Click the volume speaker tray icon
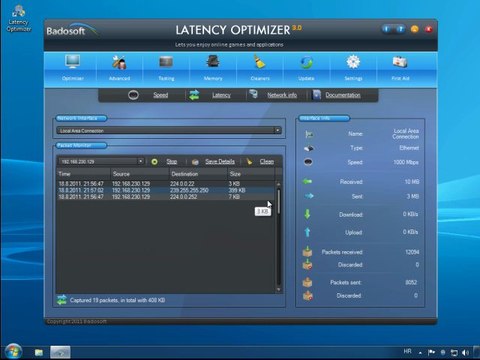This screenshot has height=360, width=480. click(x=465, y=352)
